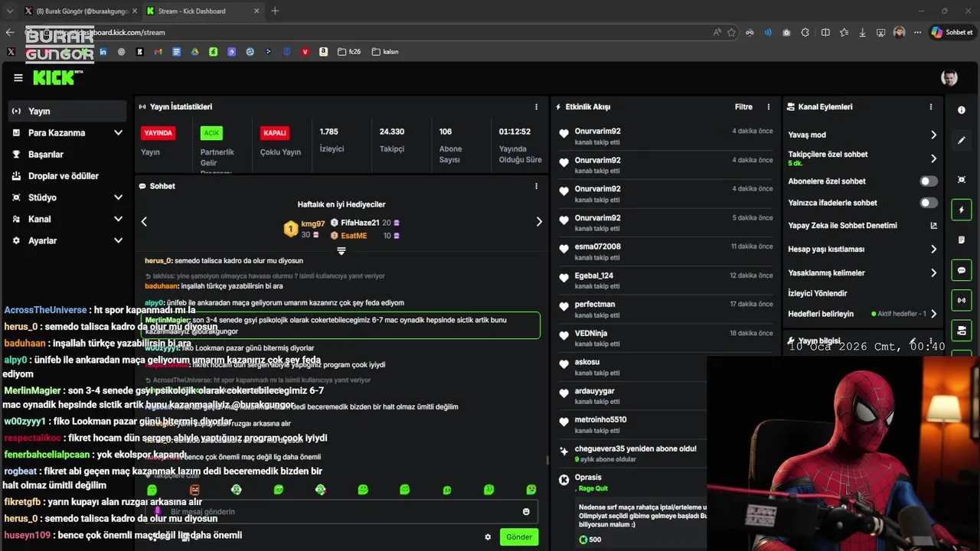The image size is (980, 551).
Task: Open Yasaklanmış kelimeler options chevron
Action: (x=933, y=273)
